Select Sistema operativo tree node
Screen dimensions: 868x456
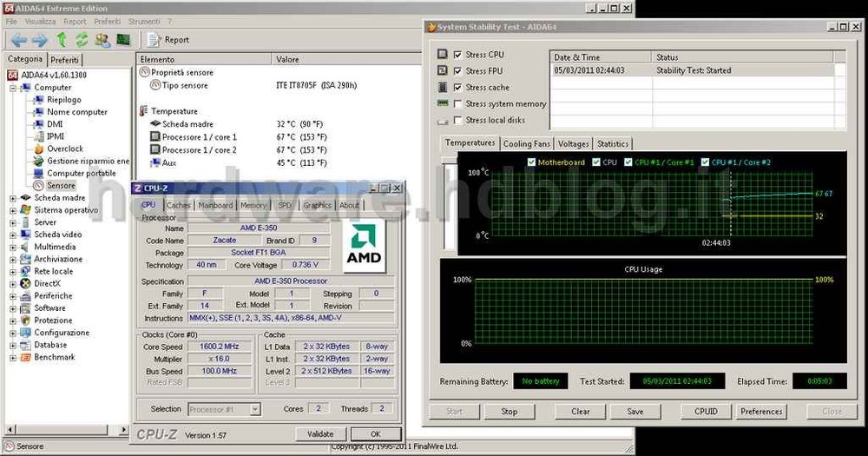click(66, 210)
